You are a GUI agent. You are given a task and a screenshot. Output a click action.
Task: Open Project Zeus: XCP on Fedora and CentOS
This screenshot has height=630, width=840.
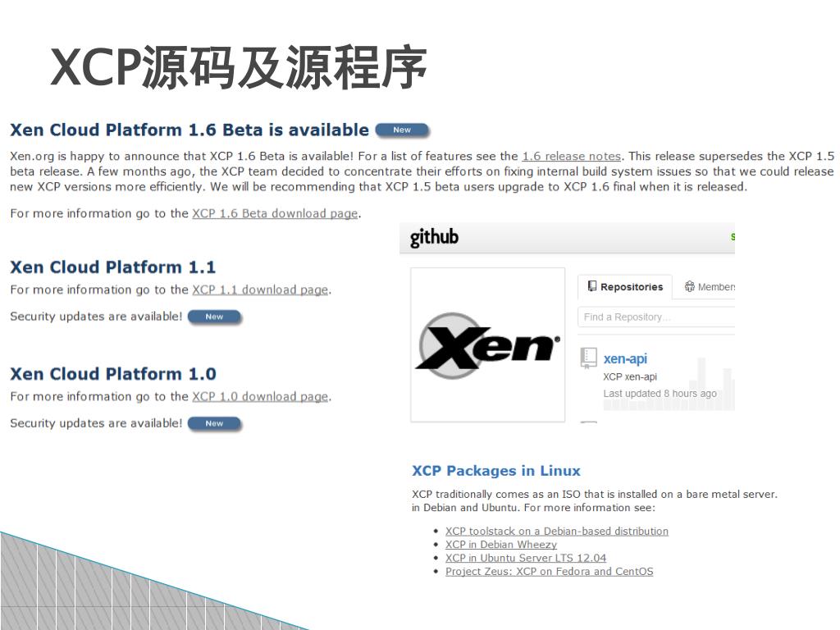549,571
